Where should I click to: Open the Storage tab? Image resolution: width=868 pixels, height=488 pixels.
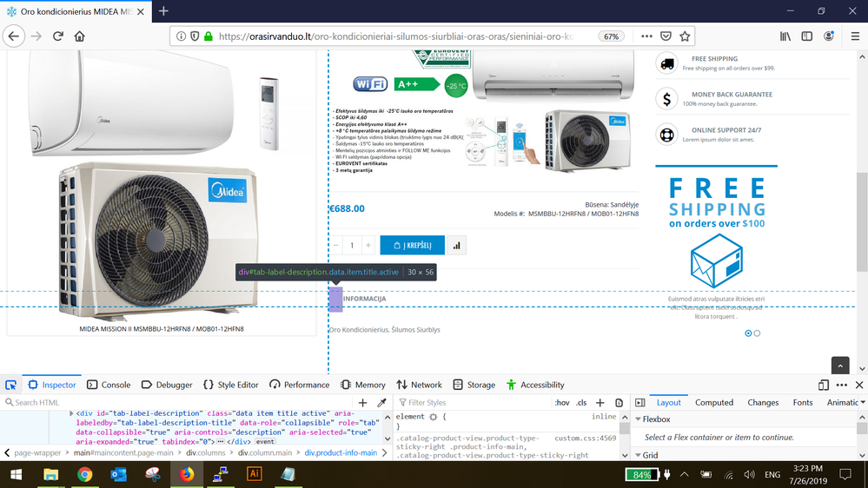tap(474, 385)
